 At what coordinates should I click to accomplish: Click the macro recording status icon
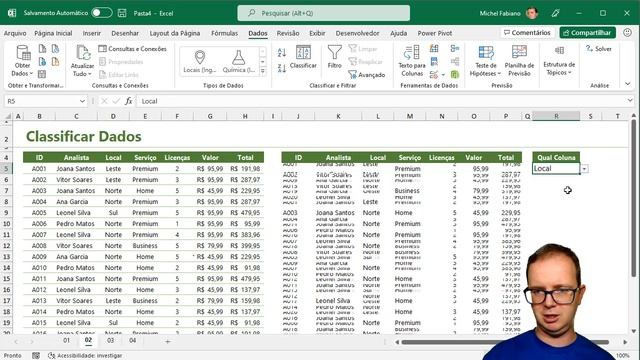36,356
